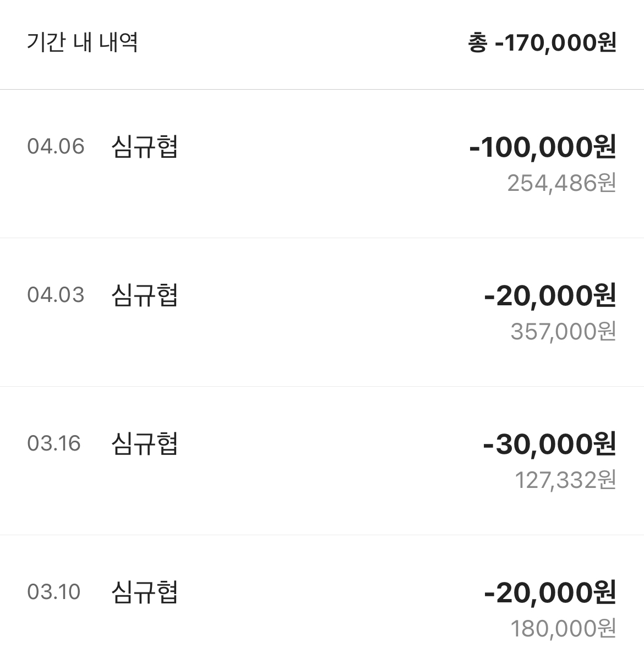The height and width of the screenshot is (659, 644).
Task: Tap the 기간 내 내역 header label
Action: click(83, 42)
